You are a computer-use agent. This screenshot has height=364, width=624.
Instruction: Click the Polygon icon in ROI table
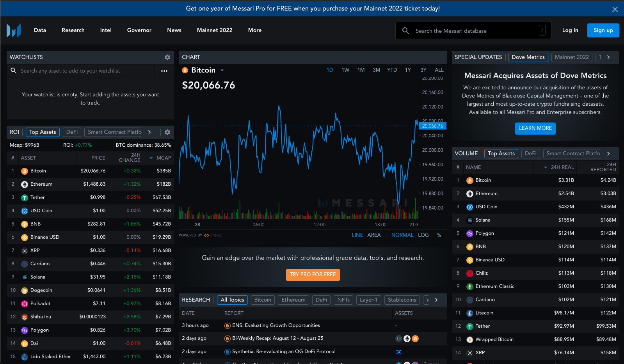coord(25,330)
